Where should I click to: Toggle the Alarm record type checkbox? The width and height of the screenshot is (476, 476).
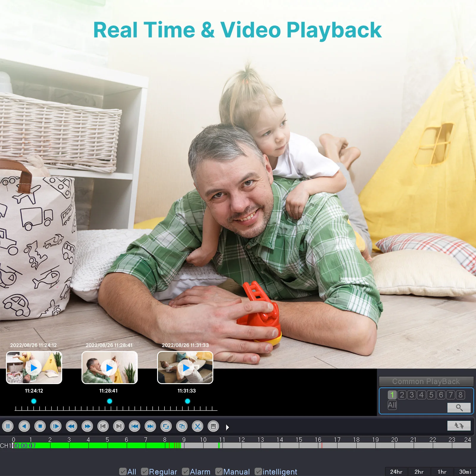(x=185, y=472)
